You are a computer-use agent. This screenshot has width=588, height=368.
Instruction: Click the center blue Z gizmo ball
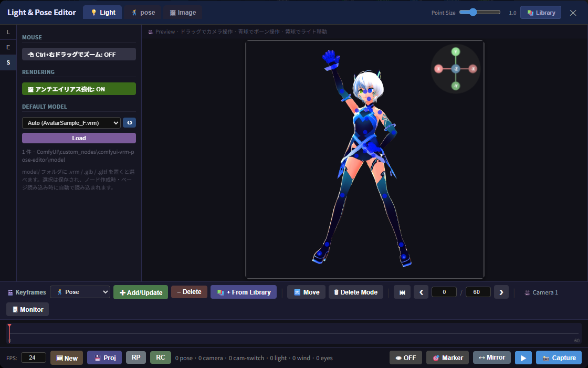tap(456, 69)
